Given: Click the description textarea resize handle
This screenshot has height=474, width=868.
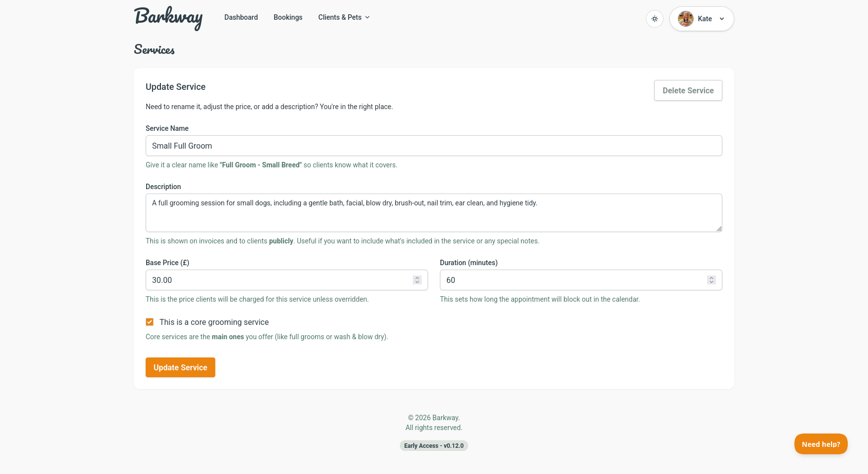Looking at the screenshot, I should click(719, 229).
